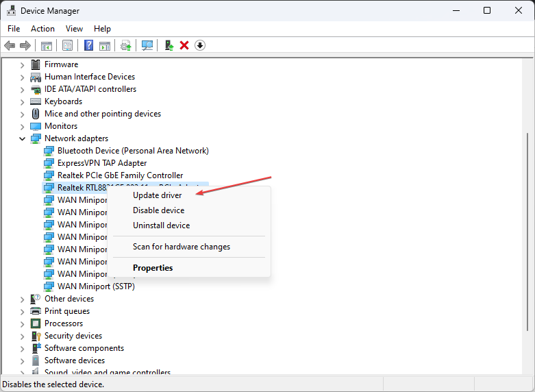Select ExpressVPN TAP Adapter device

(101, 163)
